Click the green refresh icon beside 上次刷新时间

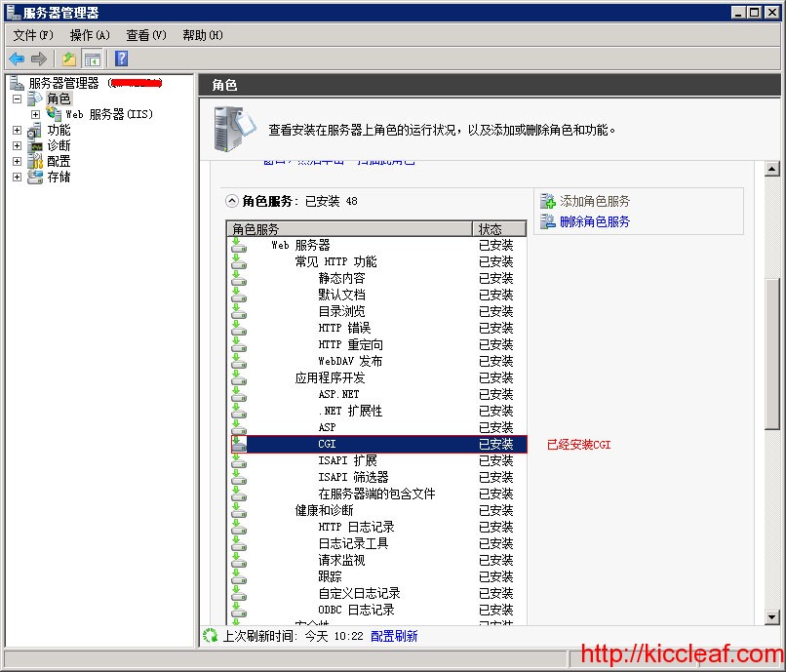[210, 635]
